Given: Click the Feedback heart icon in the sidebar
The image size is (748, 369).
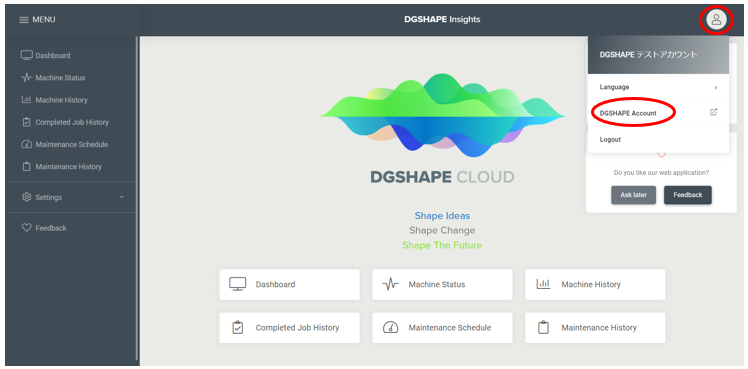Looking at the screenshot, I should (x=27, y=228).
